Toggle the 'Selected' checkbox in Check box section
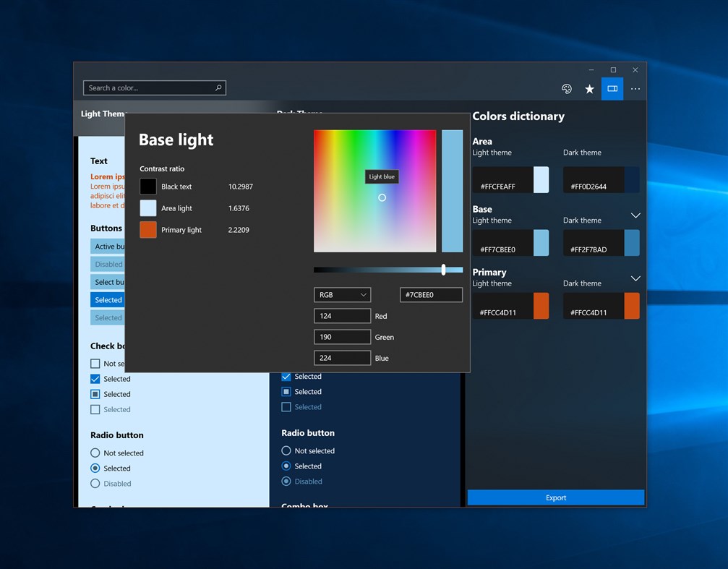 (95, 378)
